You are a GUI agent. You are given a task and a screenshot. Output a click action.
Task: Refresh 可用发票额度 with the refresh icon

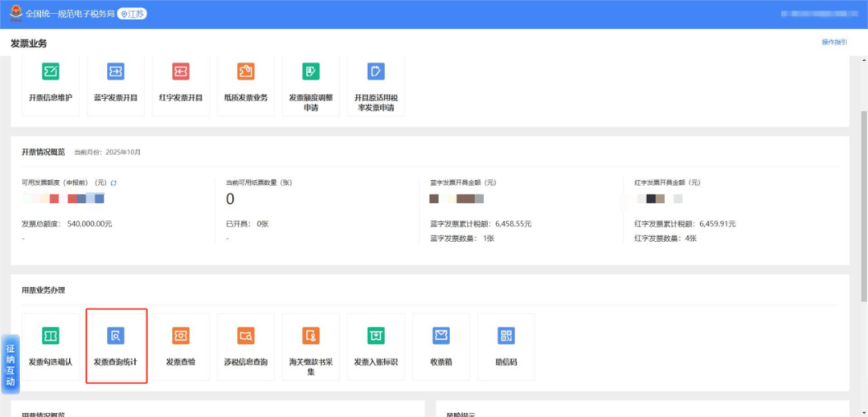[113, 183]
